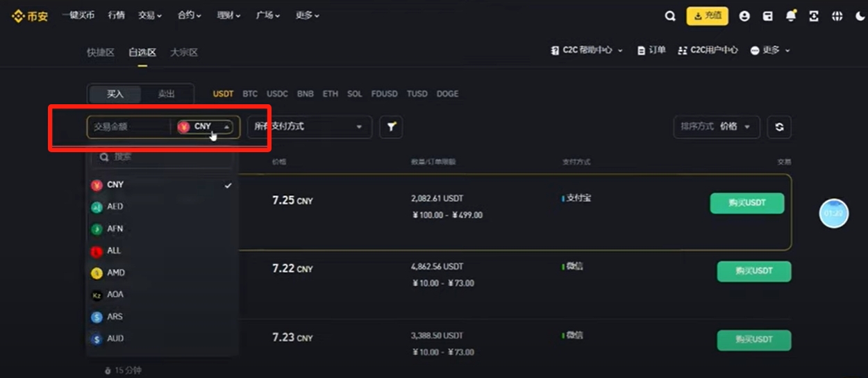Click the search magnifier icon in header
Image resolution: width=868 pixels, height=378 pixels.
click(670, 16)
